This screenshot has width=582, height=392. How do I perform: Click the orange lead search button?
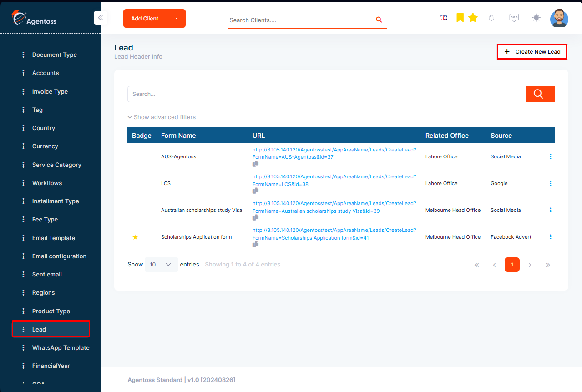click(x=540, y=94)
